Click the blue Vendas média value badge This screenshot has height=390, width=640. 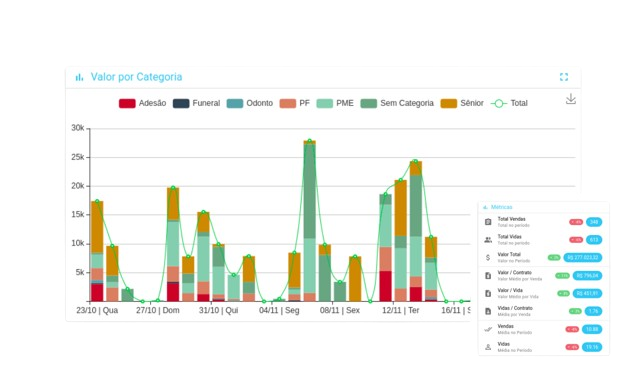pos(592,329)
